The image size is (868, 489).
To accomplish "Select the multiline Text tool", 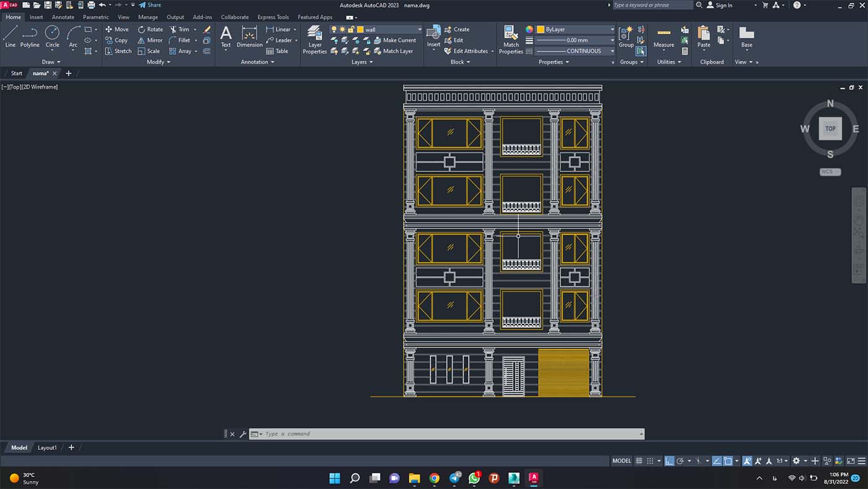I will click(x=226, y=37).
